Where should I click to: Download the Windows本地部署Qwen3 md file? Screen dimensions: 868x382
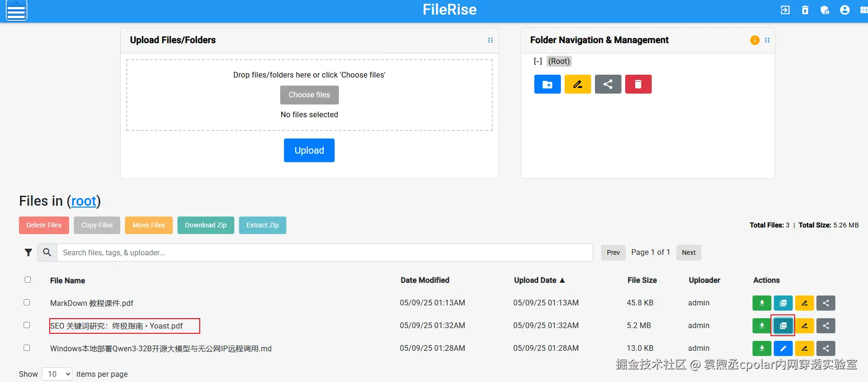(x=762, y=348)
